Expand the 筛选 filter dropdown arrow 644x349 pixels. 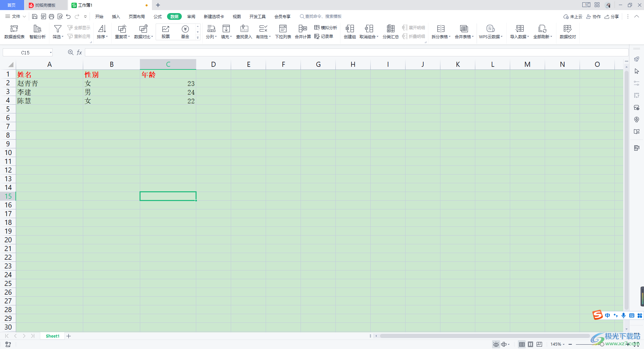pos(63,37)
